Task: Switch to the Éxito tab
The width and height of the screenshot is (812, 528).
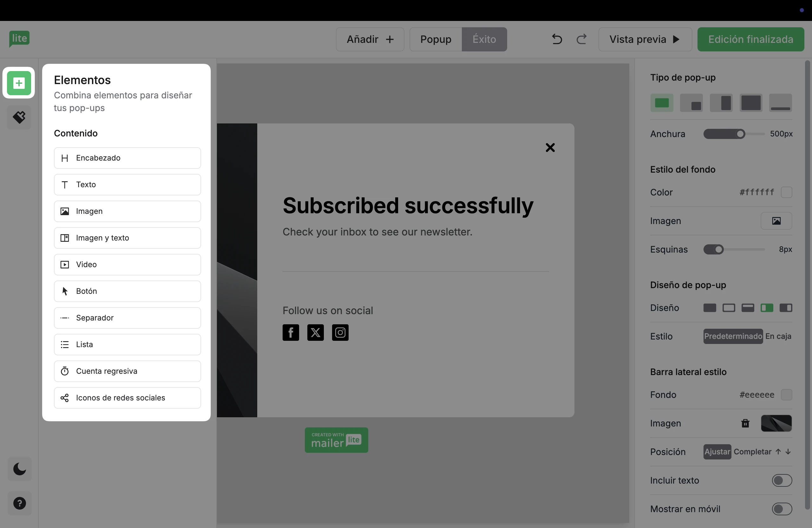Action: click(x=484, y=39)
